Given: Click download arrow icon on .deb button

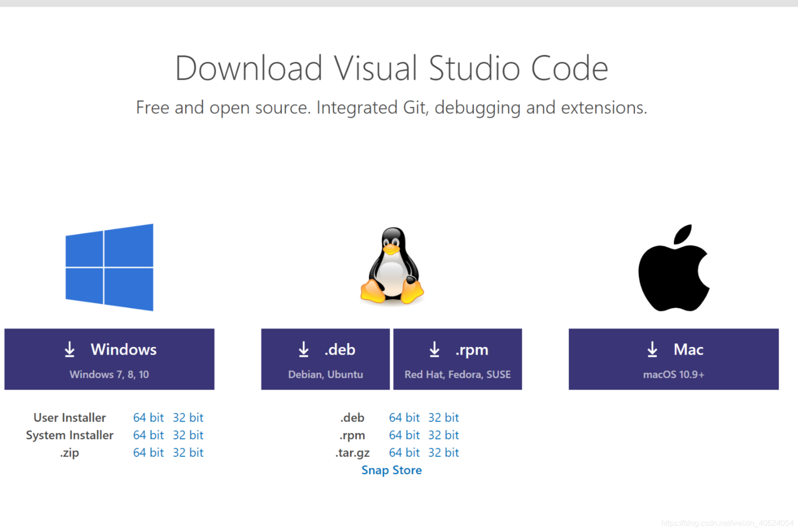Looking at the screenshot, I should click(303, 349).
